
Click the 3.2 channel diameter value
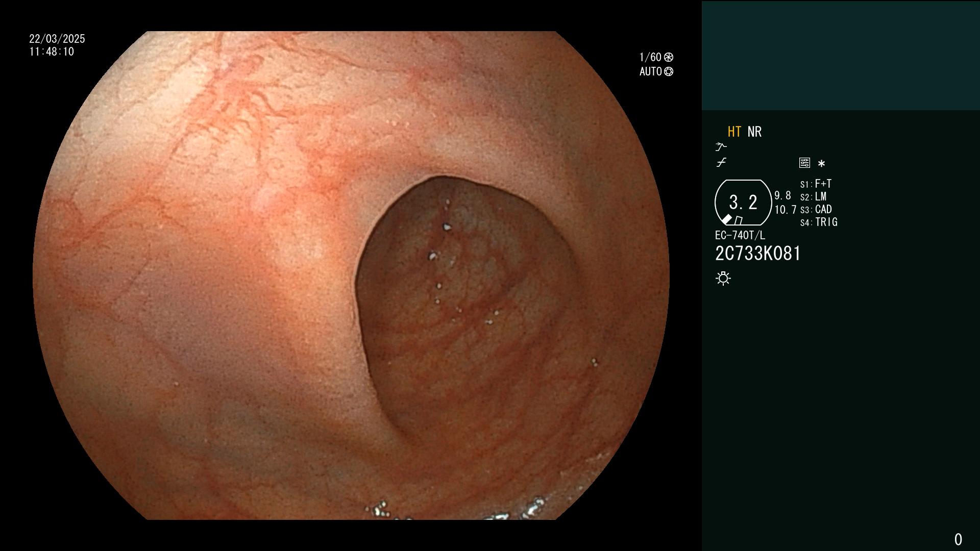pyautogui.click(x=743, y=203)
